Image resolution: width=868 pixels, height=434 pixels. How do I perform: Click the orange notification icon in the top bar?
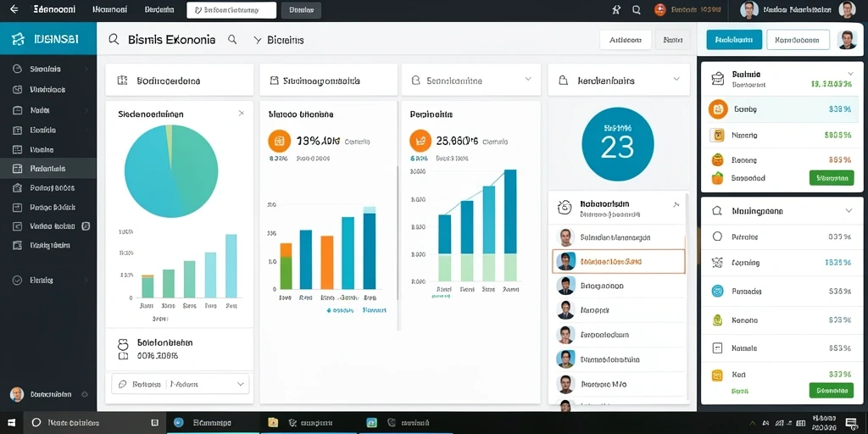click(659, 9)
